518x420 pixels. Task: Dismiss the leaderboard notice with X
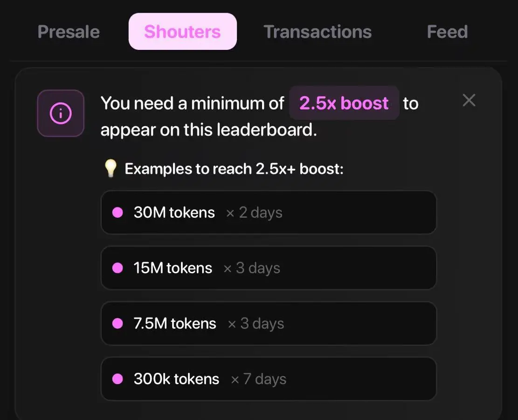point(469,100)
